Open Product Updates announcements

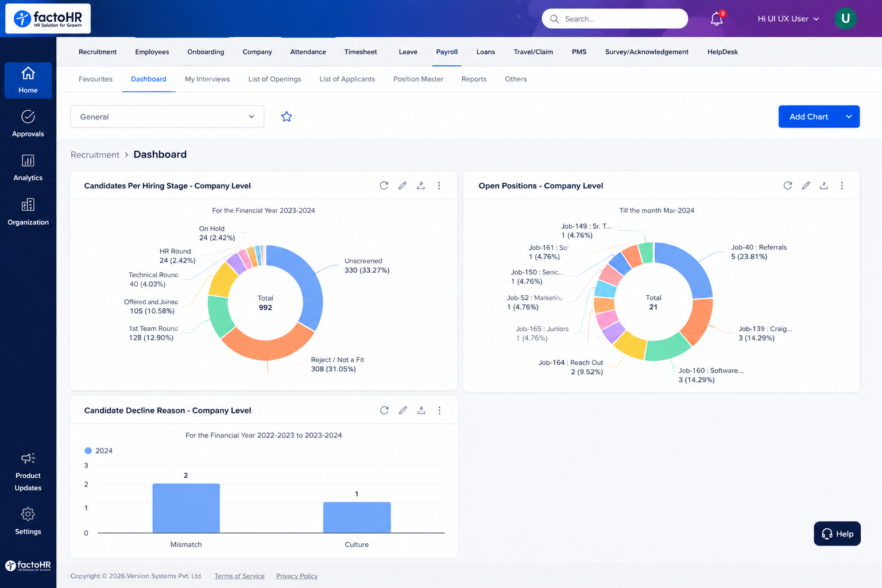click(x=28, y=472)
